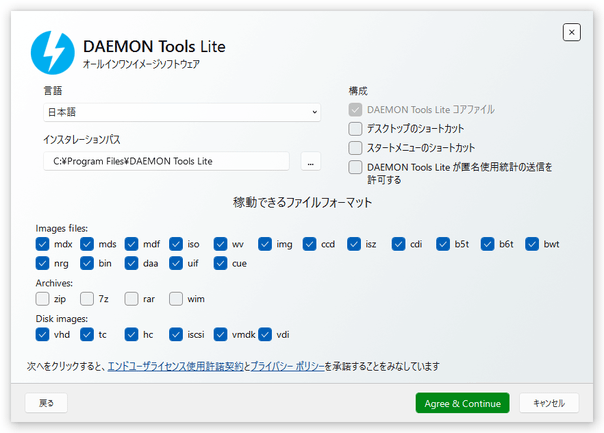604x433 pixels.
Task: Click the インスタレーションパス label
Action: click(82, 139)
